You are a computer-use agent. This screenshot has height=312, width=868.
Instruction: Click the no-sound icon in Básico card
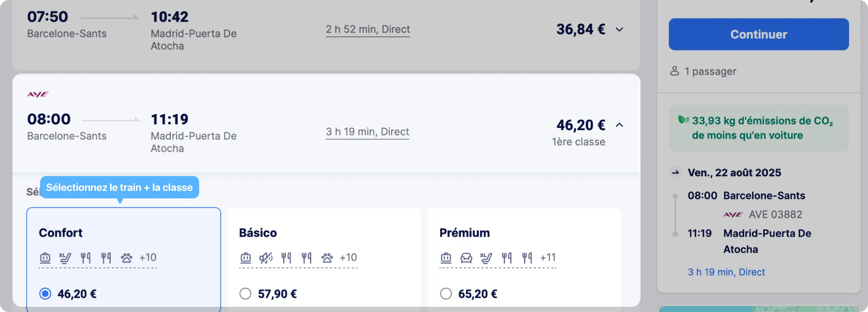(x=266, y=257)
